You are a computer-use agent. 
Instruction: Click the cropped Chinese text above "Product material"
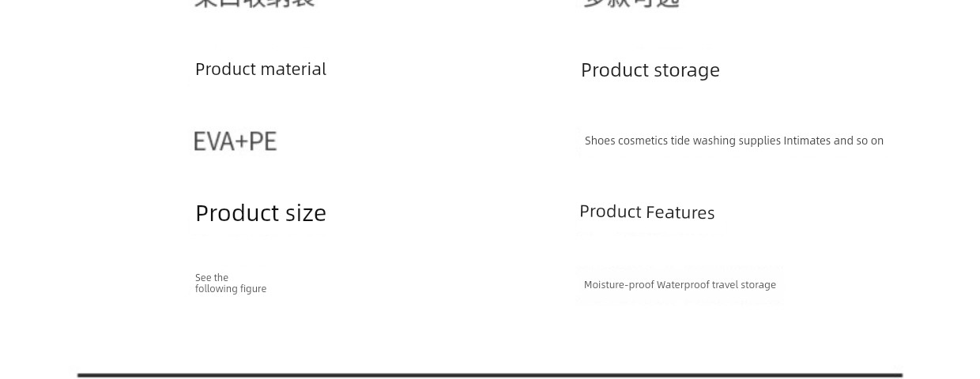click(x=254, y=3)
